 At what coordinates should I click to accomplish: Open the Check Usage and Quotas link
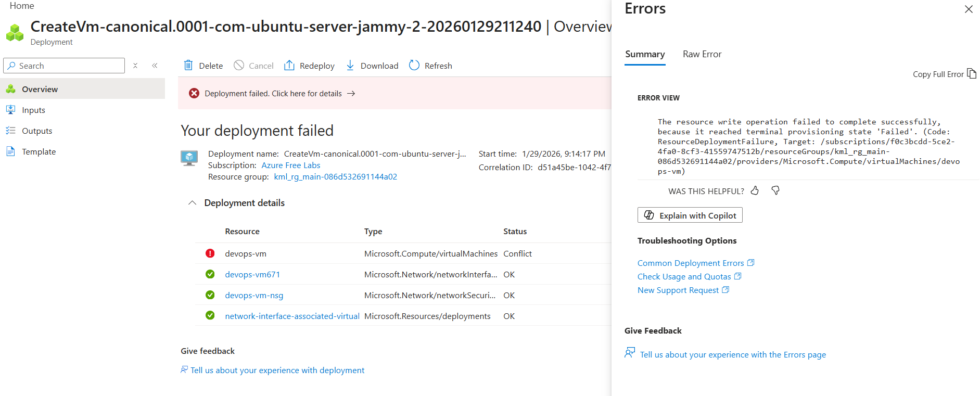[x=684, y=277]
